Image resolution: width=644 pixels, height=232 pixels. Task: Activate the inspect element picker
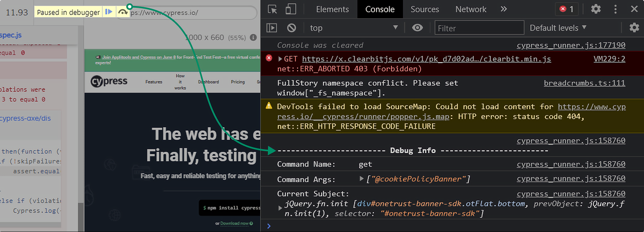(273, 9)
